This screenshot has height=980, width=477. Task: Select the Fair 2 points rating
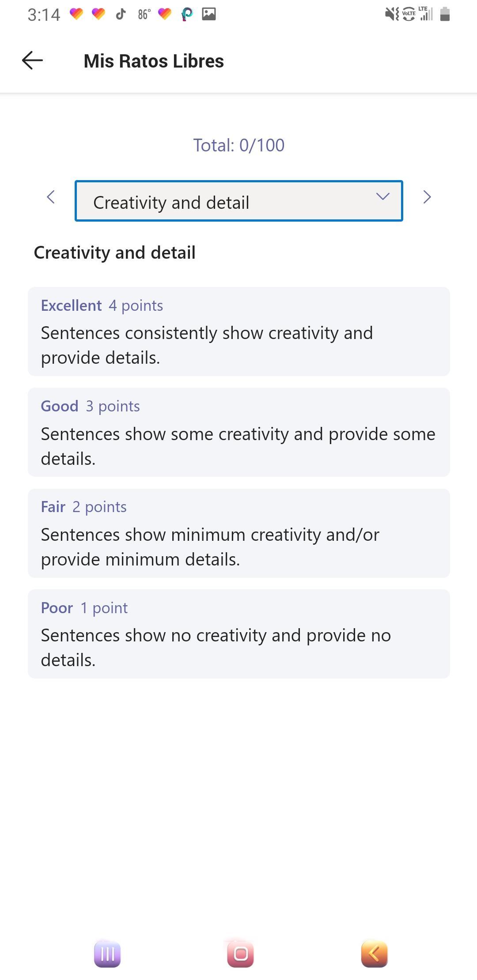click(239, 533)
